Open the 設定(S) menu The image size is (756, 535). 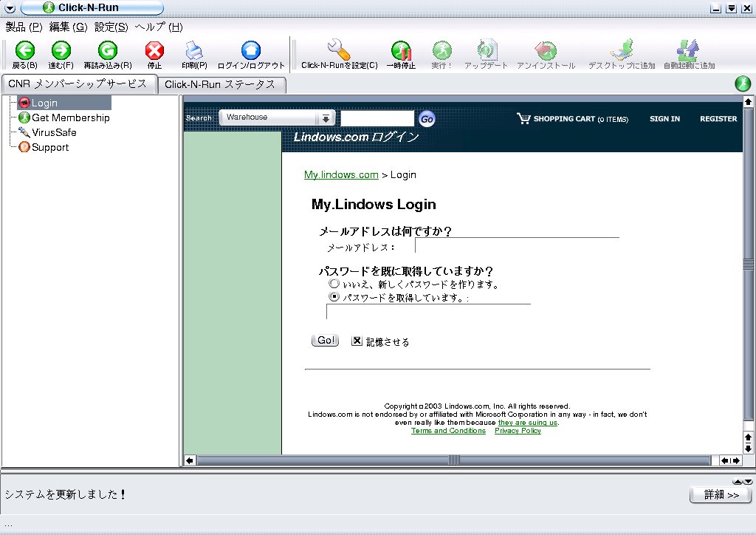coord(111,27)
